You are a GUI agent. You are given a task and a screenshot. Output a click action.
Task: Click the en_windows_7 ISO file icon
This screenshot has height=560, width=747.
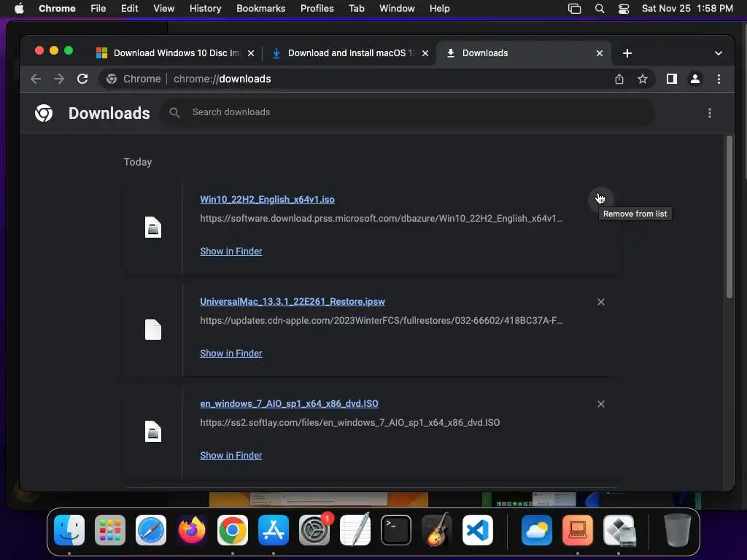153,432
